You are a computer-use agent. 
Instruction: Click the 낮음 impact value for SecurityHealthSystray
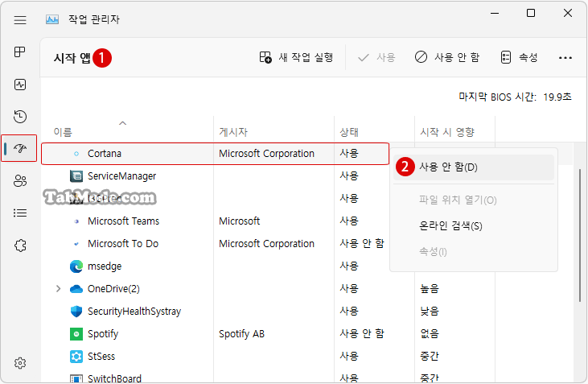point(430,311)
